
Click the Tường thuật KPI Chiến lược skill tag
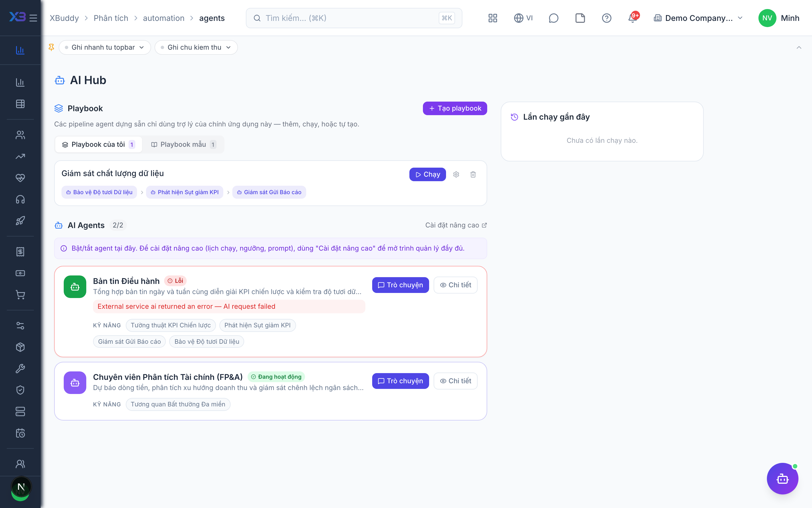pyautogui.click(x=171, y=325)
